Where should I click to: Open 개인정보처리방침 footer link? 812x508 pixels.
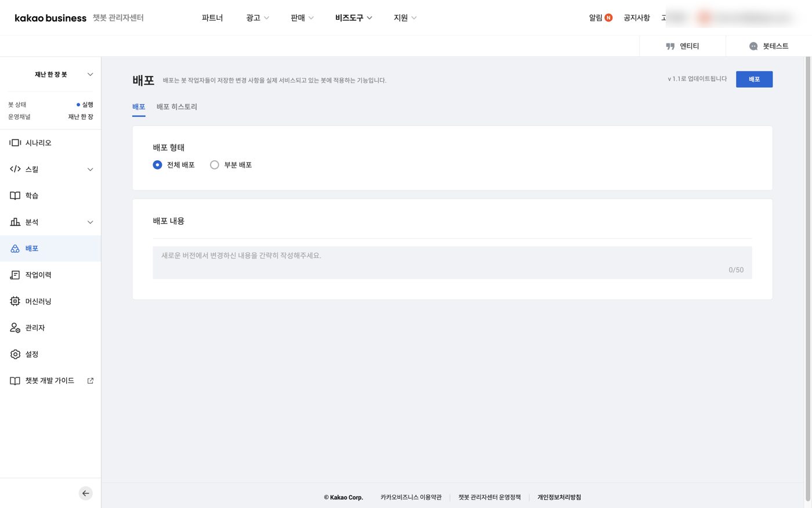559,498
